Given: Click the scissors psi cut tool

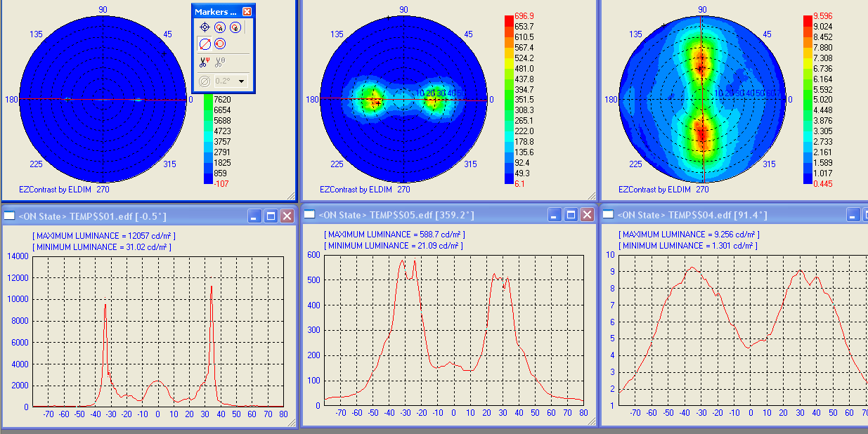Looking at the screenshot, I should [x=205, y=63].
